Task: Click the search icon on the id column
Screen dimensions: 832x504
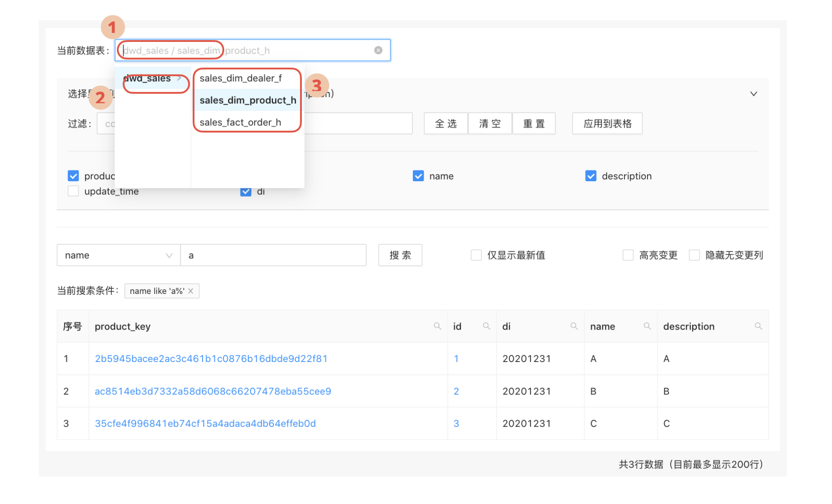Action: pos(486,325)
